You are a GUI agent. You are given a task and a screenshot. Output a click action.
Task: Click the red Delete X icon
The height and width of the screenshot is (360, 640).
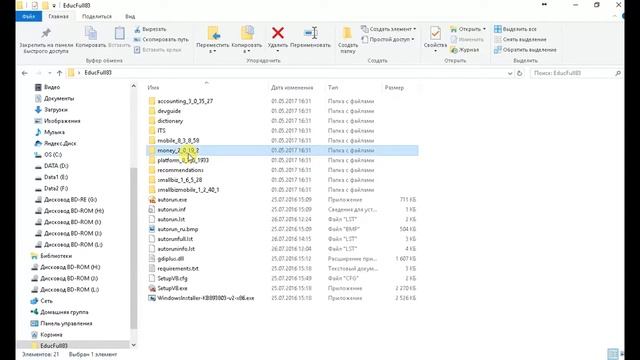tap(278, 33)
